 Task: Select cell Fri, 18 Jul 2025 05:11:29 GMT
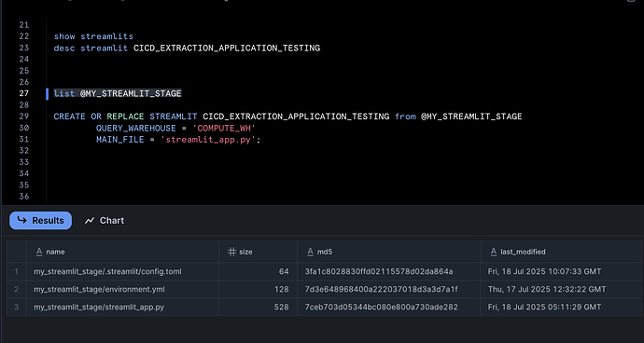point(561,307)
